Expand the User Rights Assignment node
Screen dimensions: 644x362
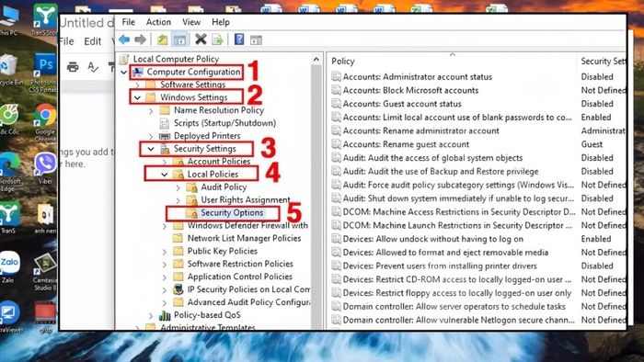(x=178, y=200)
